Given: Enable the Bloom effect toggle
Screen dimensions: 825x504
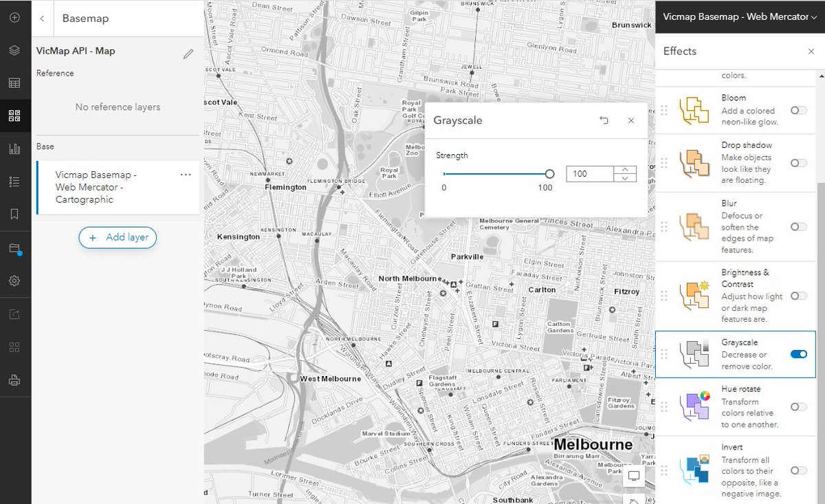Looking at the screenshot, I should [798, 110].
